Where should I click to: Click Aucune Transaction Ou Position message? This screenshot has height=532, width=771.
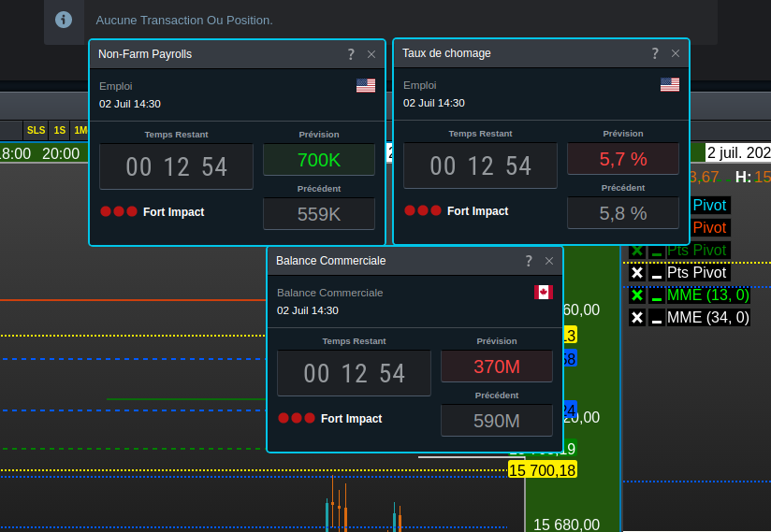184,21
